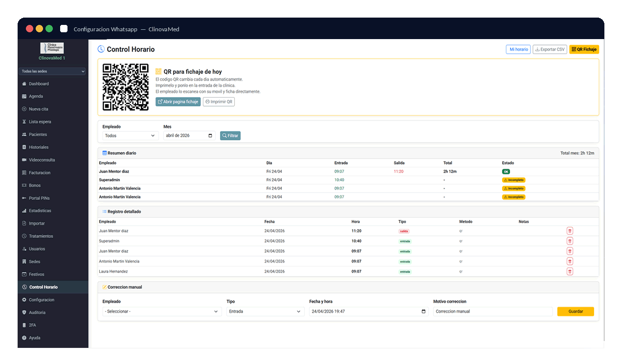Click the Sedes building icon
622x364 pixels.
click(x=24, y=261)
